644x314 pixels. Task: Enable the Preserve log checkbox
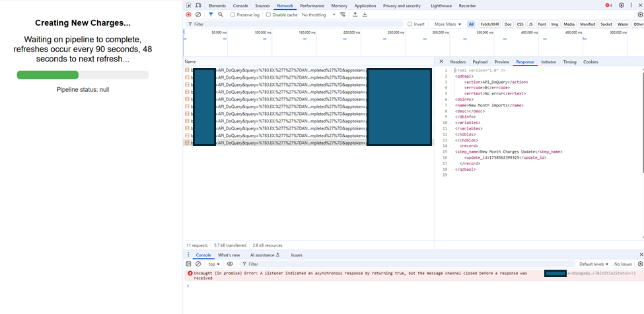point(233,15)
